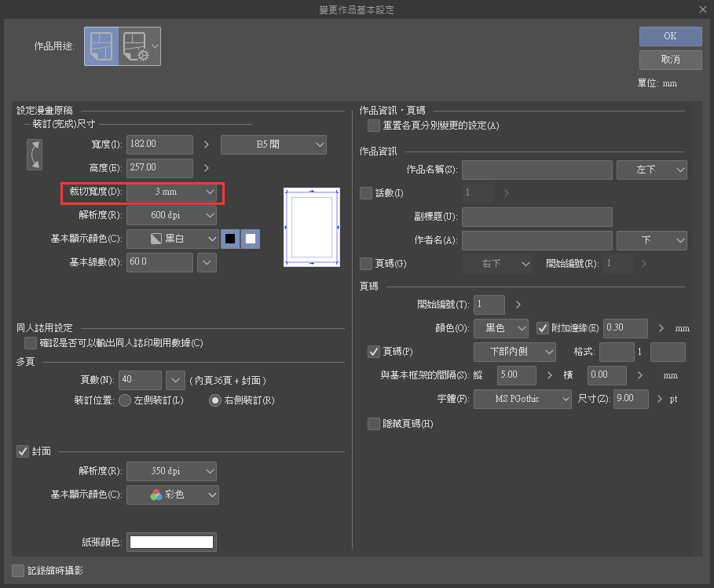Open the 解析度 600 dpi dropdown
Image resolution: width=714 pixels, height=588 pixels.
[171, 215]
